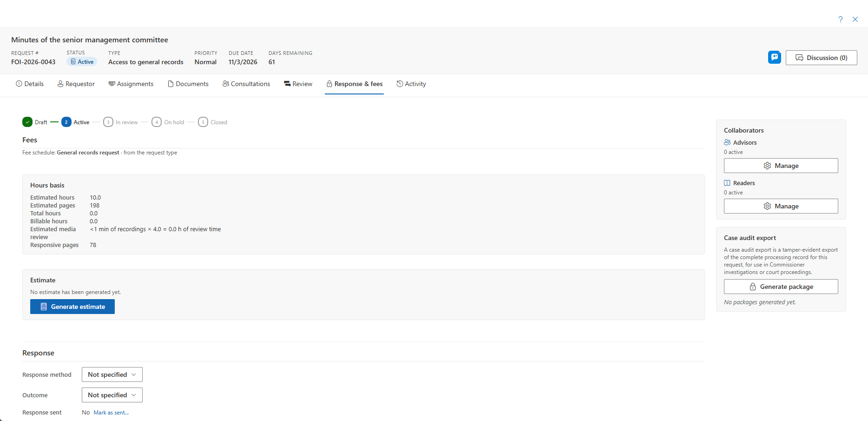Click Manage under Advisors
Viewport: 868px width, 421px height.
(781, 166)
